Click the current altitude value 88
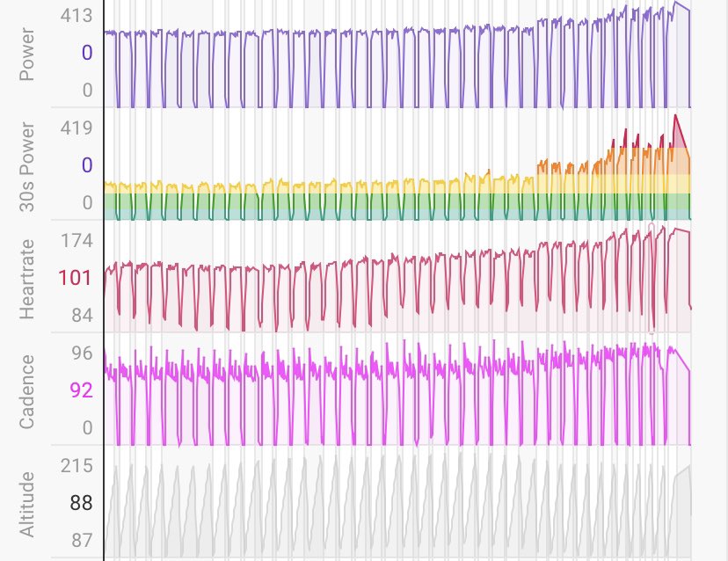Viewport: 728px width, 561px height. tap(82, 503)
